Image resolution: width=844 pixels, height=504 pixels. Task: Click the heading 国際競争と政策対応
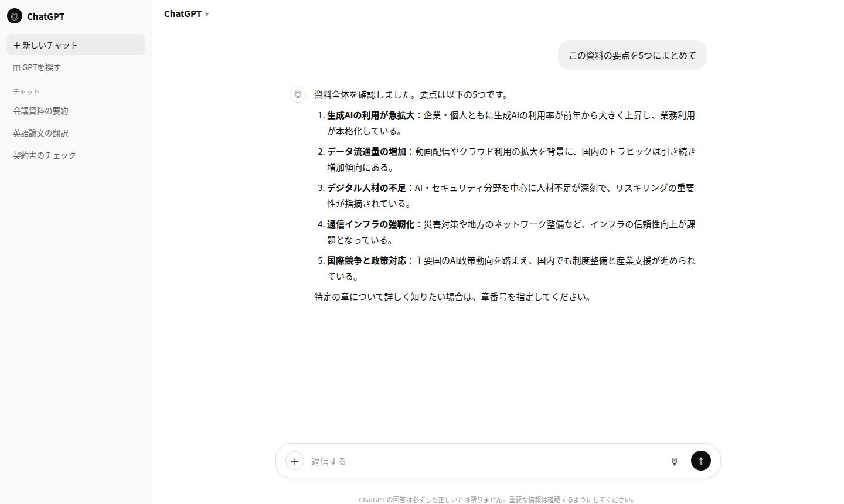click(366, 261)
